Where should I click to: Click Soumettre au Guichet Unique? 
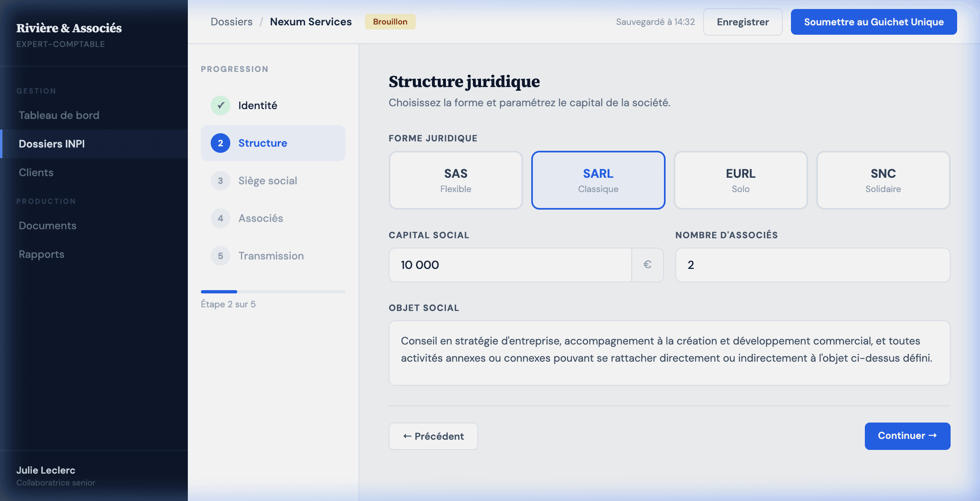873,22
